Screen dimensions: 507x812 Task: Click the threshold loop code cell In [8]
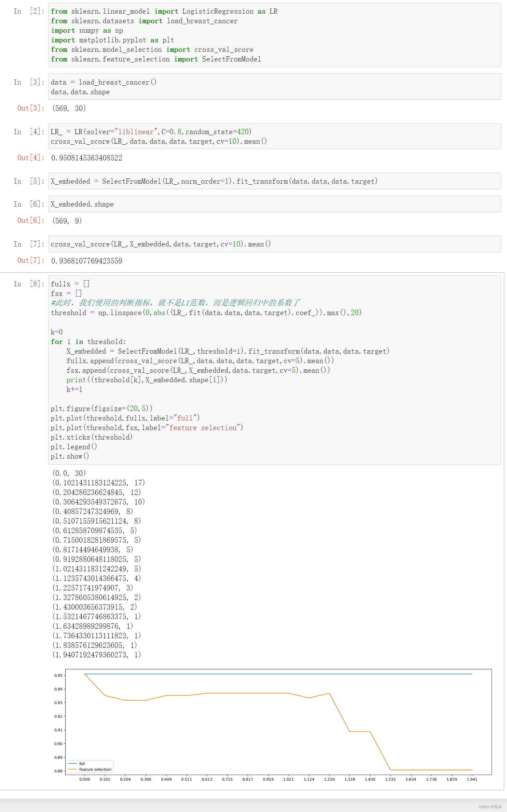click(274, 370)
